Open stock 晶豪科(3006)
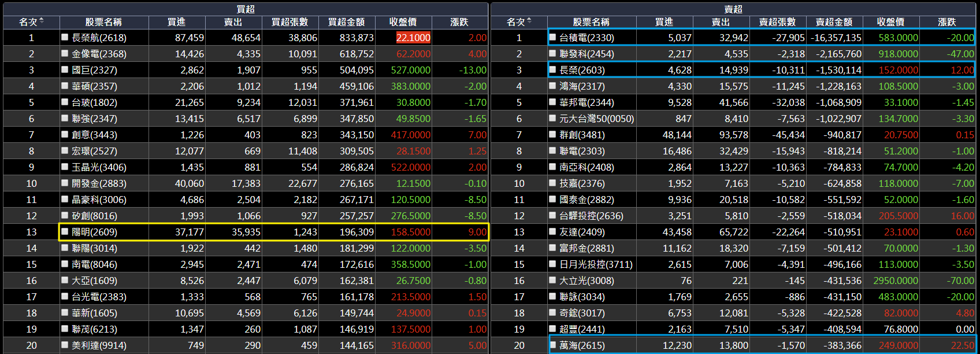 99,200
